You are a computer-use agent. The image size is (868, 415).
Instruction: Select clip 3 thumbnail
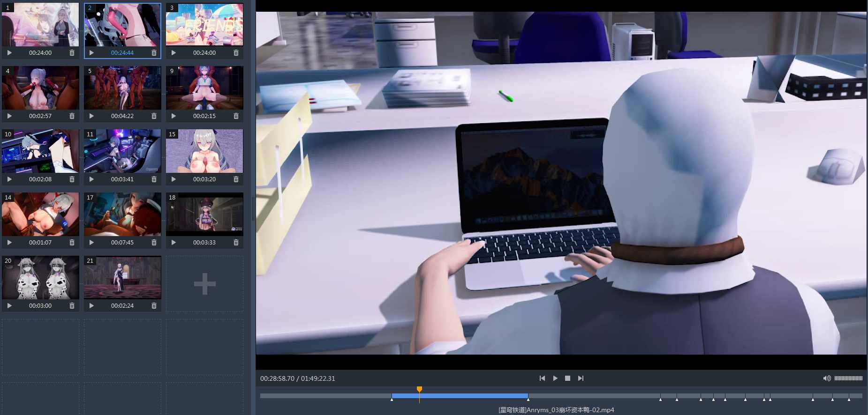(204, 25)
